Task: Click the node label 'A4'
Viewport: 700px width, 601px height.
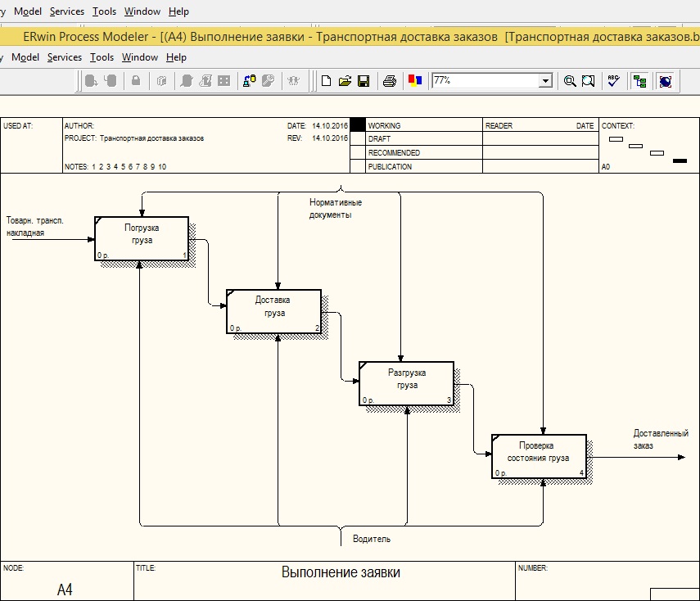Action: click(65, 590)
